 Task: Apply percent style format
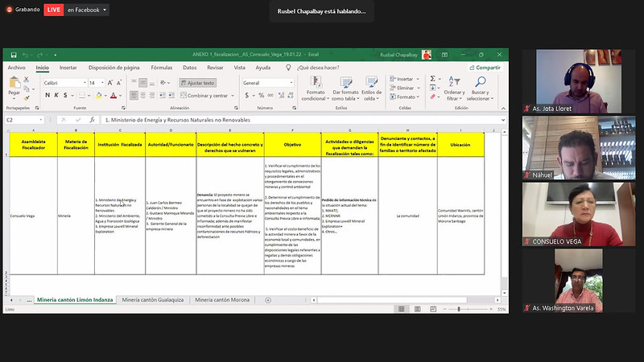point(261,95)
